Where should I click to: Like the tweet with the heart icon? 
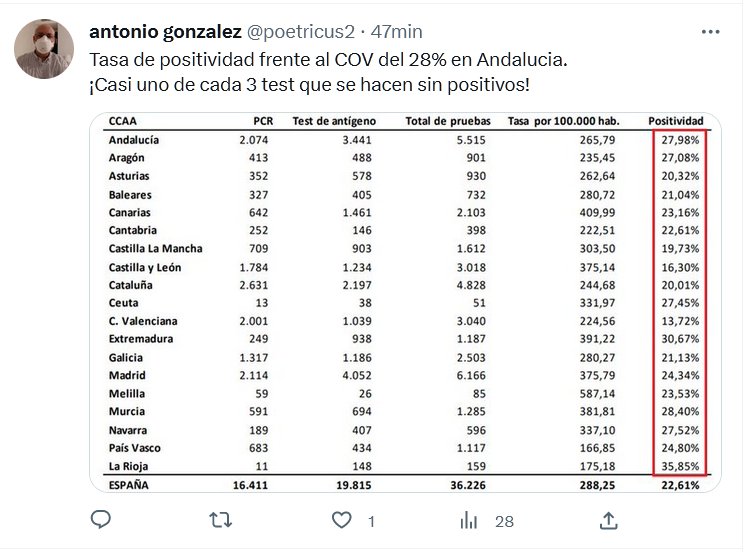point(343,521)
